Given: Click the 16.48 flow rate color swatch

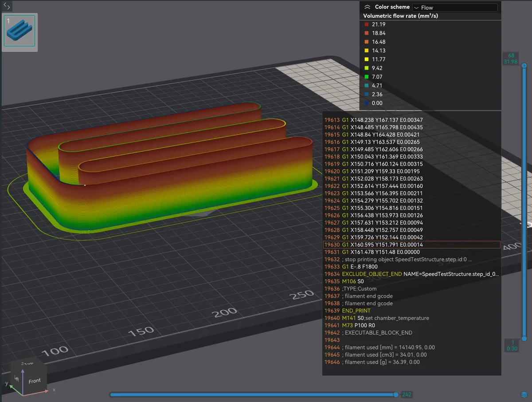Looking at the screenshot, I should [x=366, y=42].
